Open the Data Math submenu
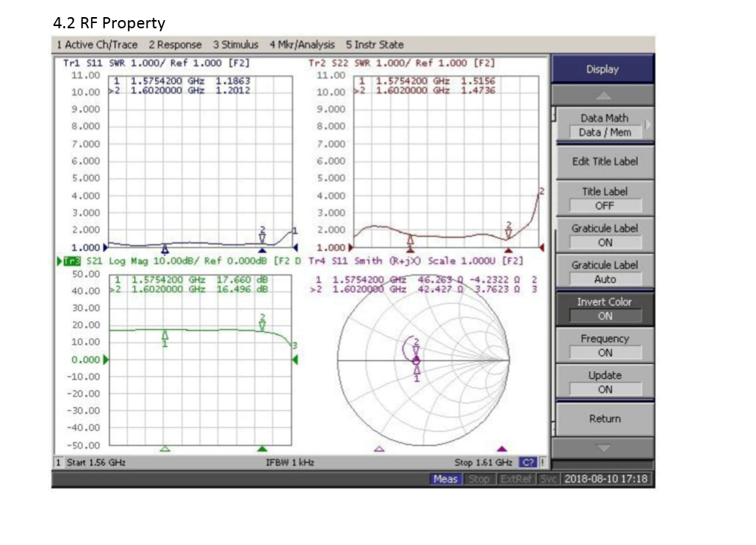The image size is (756, 545). coord(605,125)
